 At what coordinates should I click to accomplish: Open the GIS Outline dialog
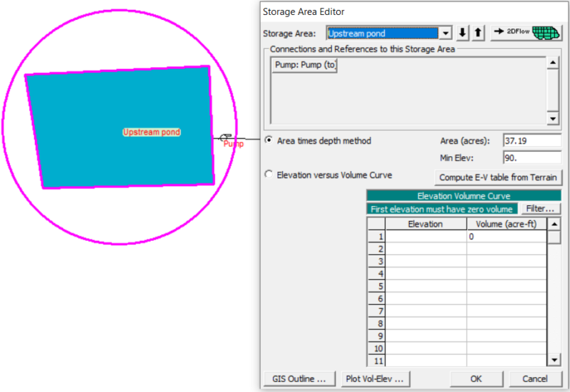(299, 378)
